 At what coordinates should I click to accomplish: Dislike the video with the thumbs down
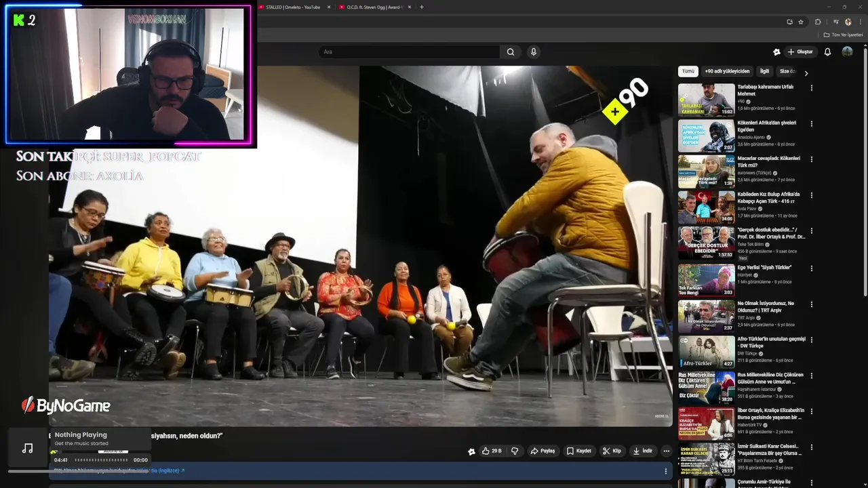515,451
